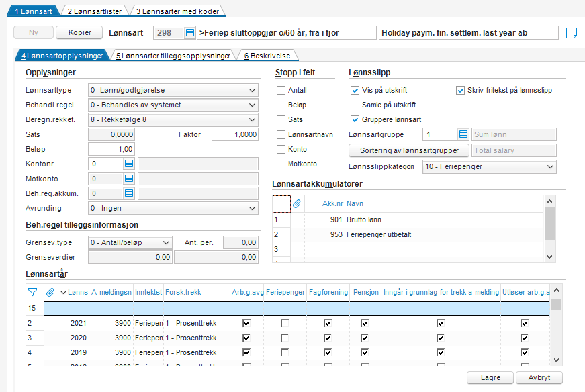The height and width of the screenshot is (392, 585).
Task: Click the filter funnel in Lønnsartår table
Action: point(32,293)
